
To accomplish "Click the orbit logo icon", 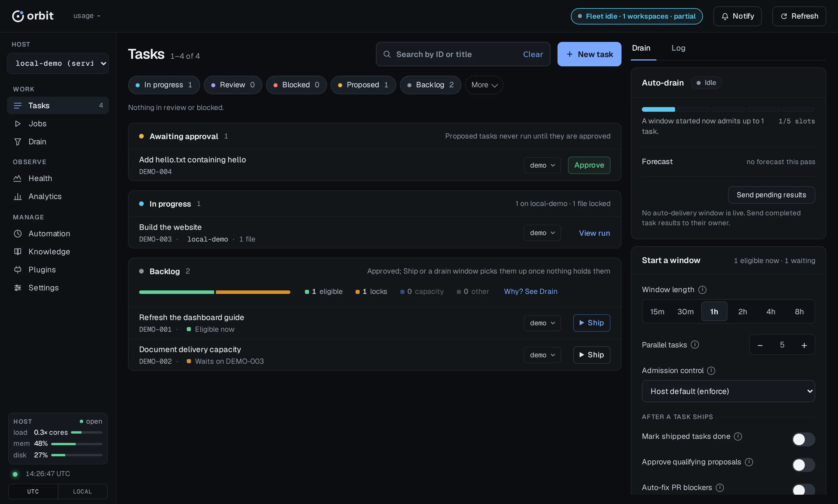I will point(18,16).
